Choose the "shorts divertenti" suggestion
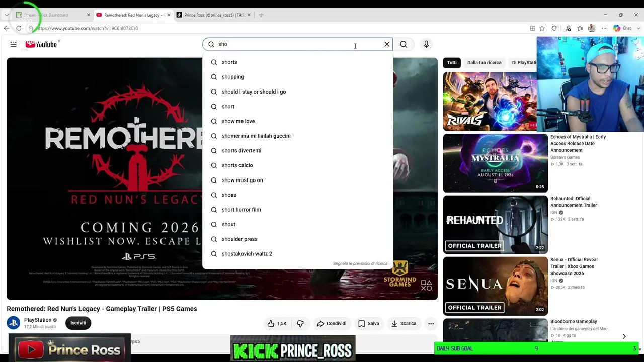644x362 pixels. (x=297, y=151)
